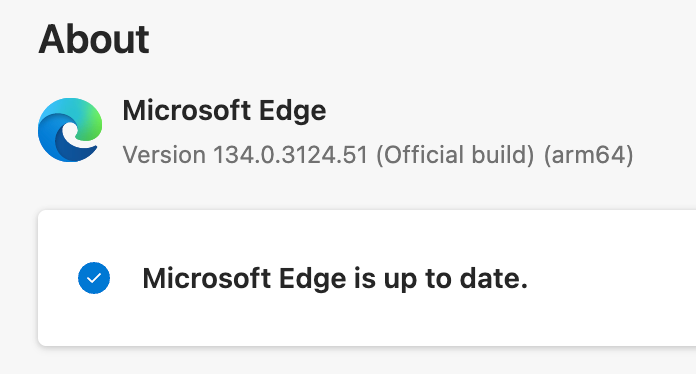Click the word Edge in product title

point(293,110)
